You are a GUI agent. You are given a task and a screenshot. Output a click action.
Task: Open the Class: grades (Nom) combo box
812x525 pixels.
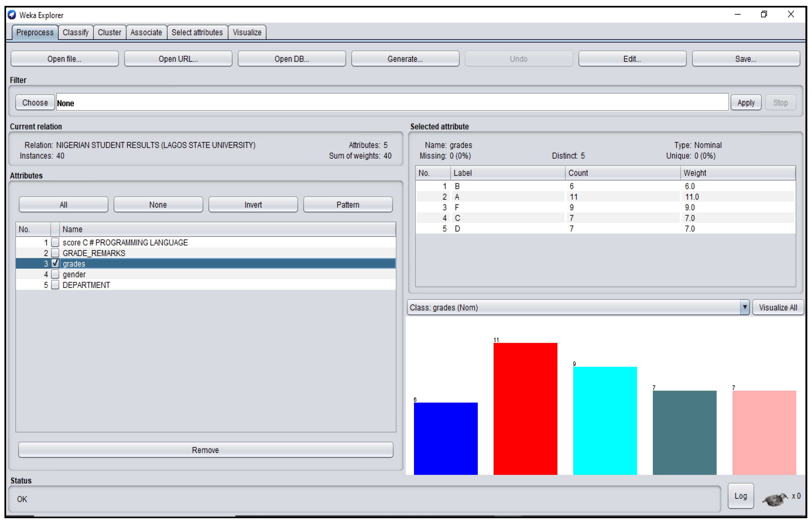[573, 307]
